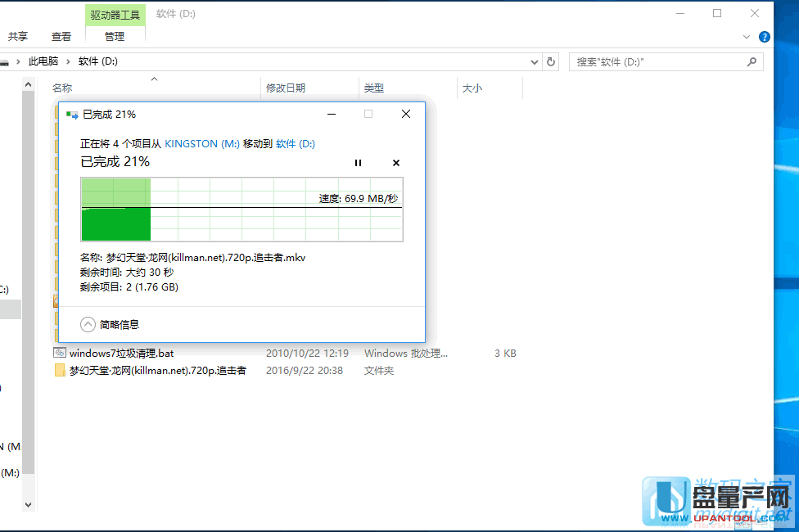Refresh the current folder view
Screen dimensions: 799x532
(551, 61)
